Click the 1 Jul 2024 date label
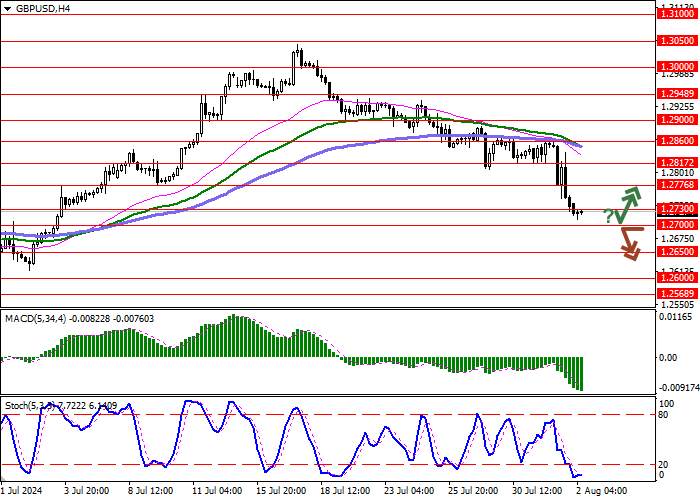 click(21, 491)
